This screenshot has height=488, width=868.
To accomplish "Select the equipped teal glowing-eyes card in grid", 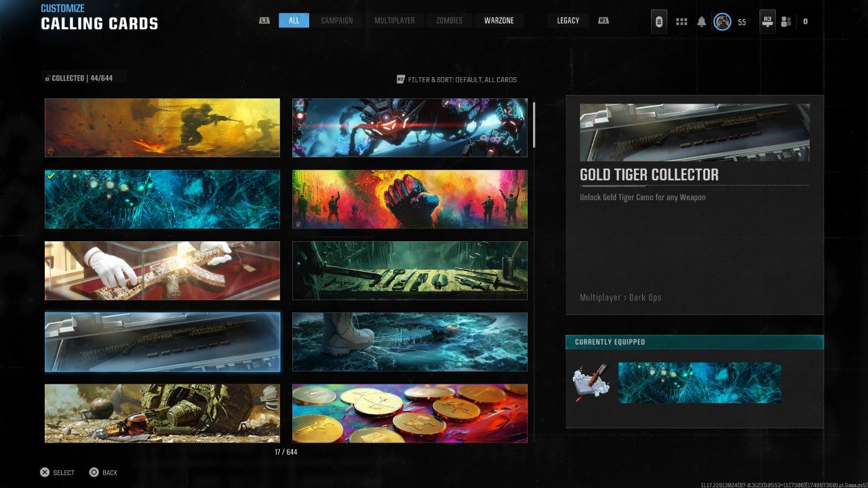I will pyautogui.click(x=162, y=199).
